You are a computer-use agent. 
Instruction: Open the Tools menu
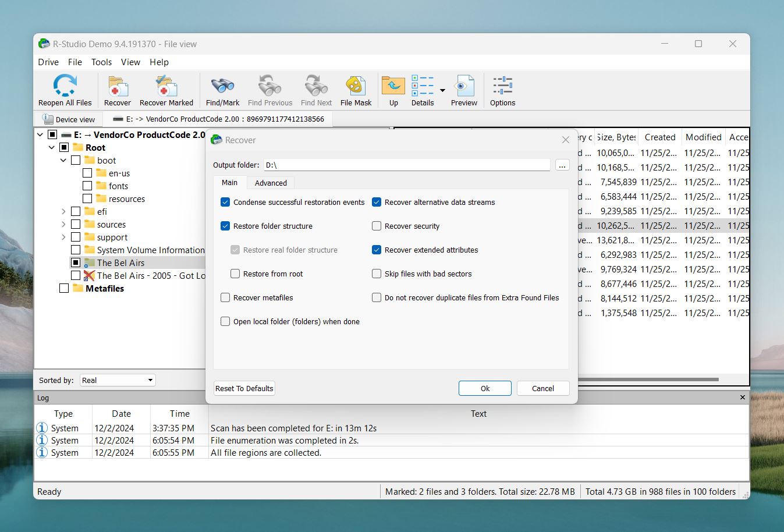coord(101,62)
